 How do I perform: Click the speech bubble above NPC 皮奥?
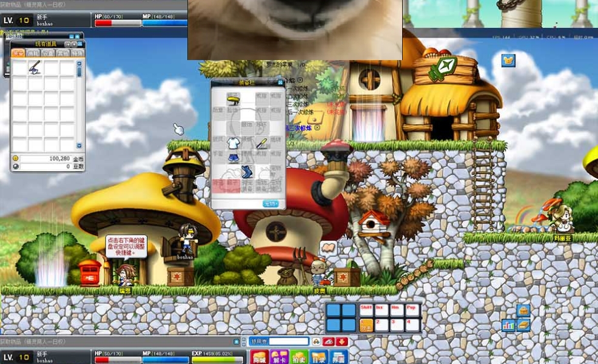328,248
